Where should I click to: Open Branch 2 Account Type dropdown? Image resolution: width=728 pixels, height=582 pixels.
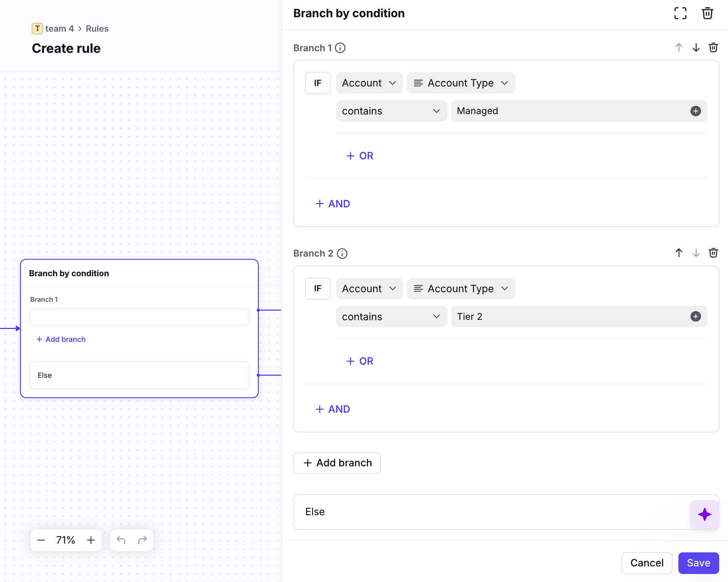461,289
